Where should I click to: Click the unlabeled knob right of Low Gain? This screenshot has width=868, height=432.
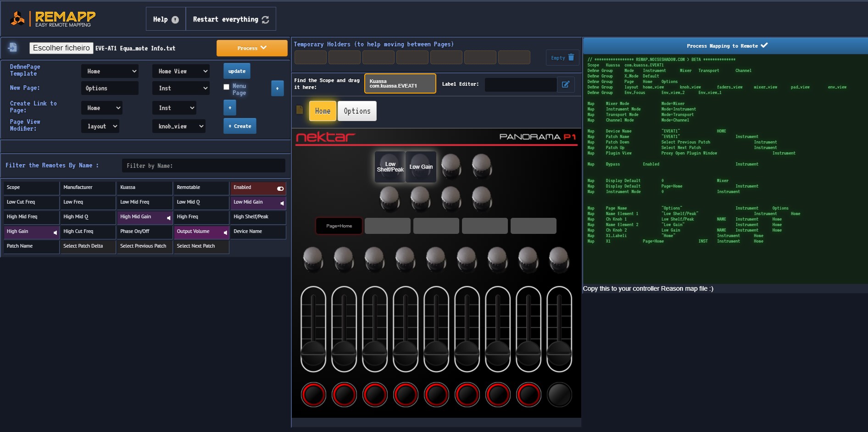(451, 166)
